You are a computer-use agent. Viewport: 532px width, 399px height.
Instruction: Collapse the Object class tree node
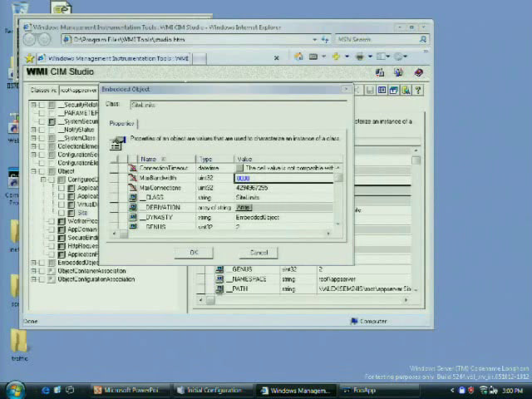click(34, 171)
